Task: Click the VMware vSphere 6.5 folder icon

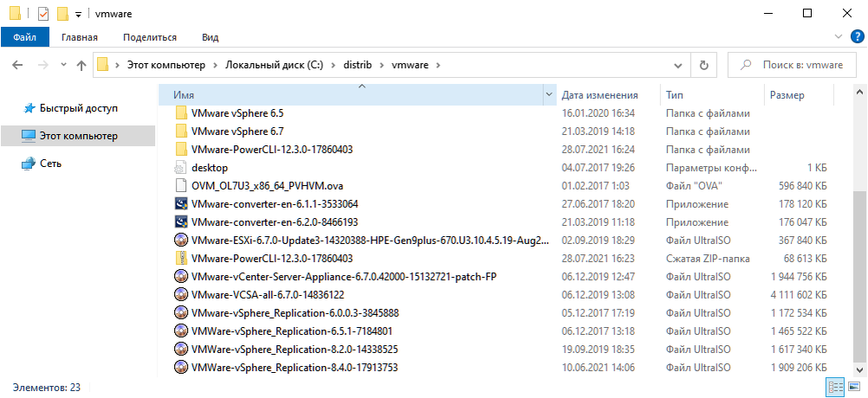Action: pos(181,113)
